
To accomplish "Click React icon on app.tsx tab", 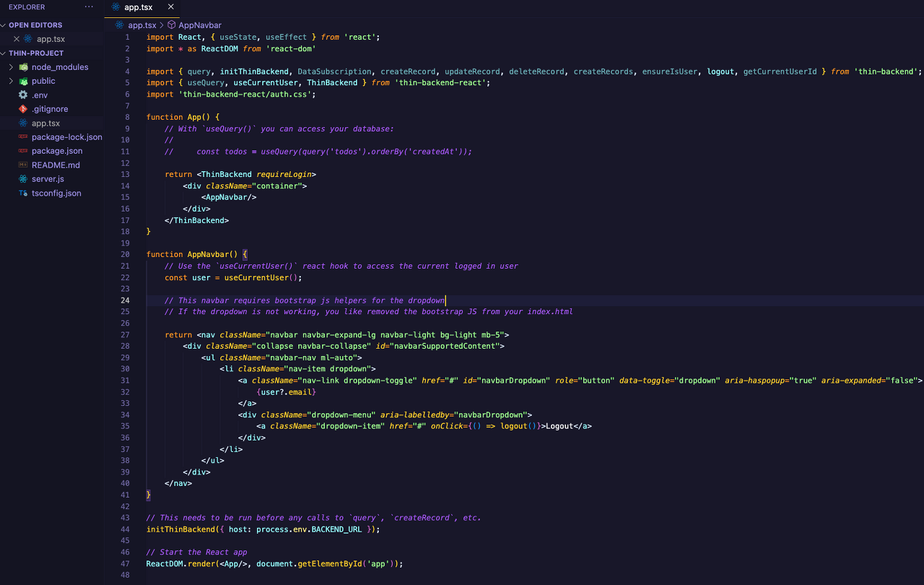I will (117, 7).
